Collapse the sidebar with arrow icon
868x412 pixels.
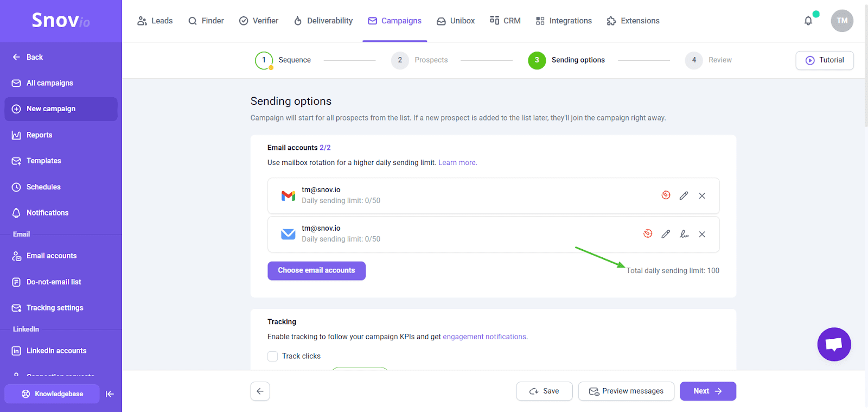pyautogui.click(x=110, y=394)
